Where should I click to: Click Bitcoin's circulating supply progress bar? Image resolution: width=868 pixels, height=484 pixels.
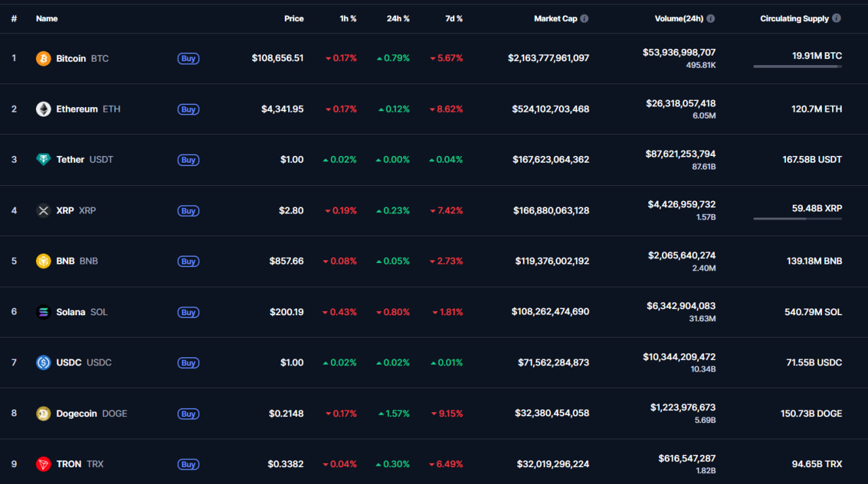[797, 66]
